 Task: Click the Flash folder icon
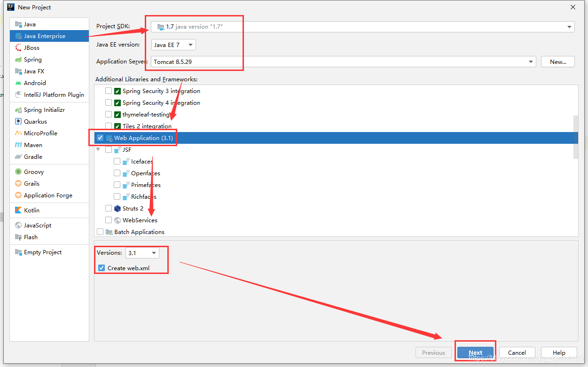18,237
